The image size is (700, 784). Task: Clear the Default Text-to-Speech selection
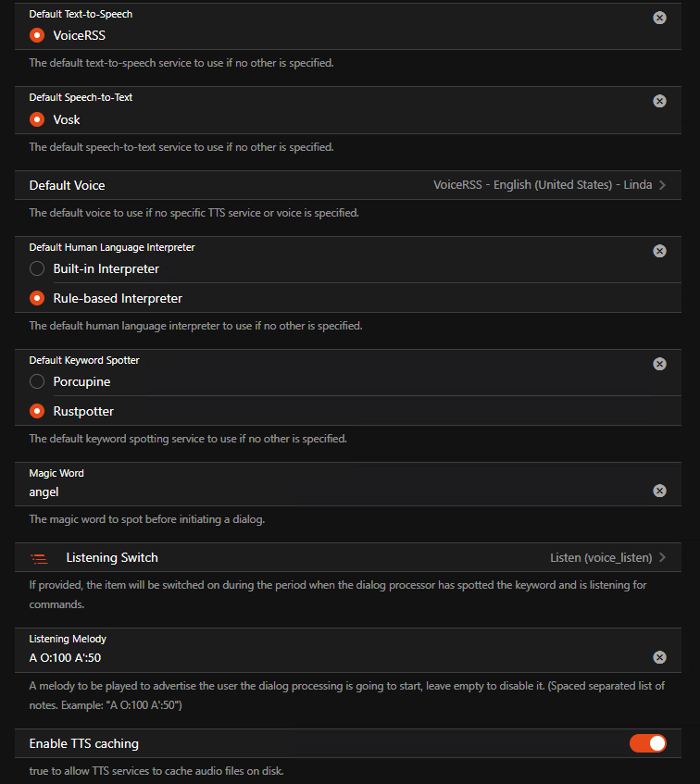(659, 18)
